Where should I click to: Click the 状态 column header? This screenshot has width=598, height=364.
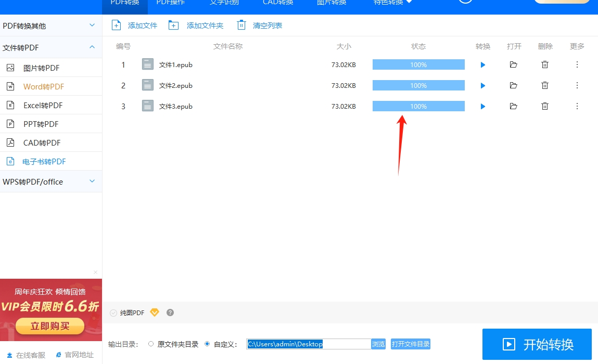pyautogui.click(x=418, y=46)
